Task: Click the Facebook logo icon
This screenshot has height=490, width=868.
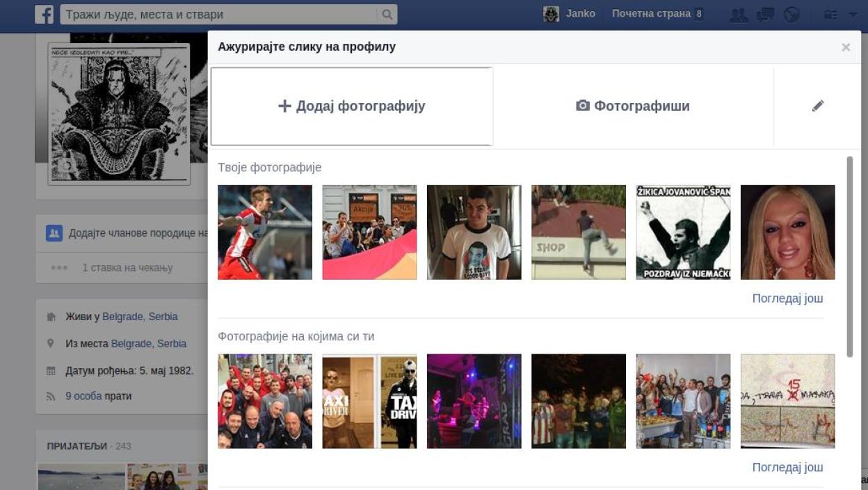Action: (x=45, y=13)
